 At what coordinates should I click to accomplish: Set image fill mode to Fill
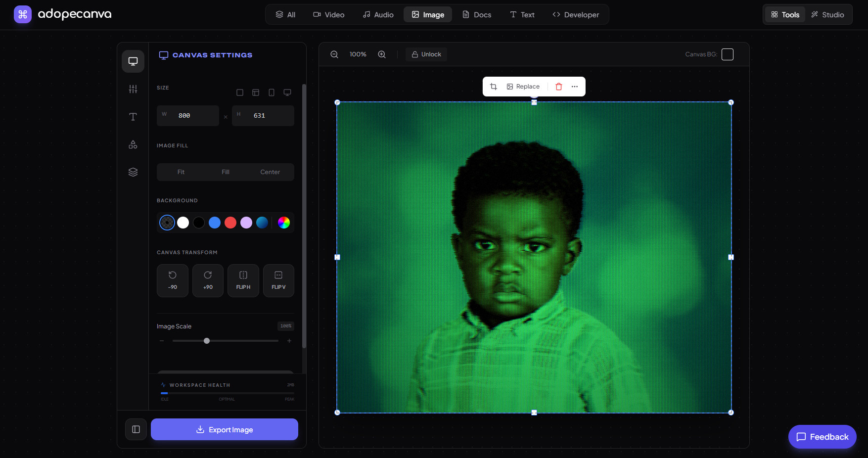coord(225,172)
